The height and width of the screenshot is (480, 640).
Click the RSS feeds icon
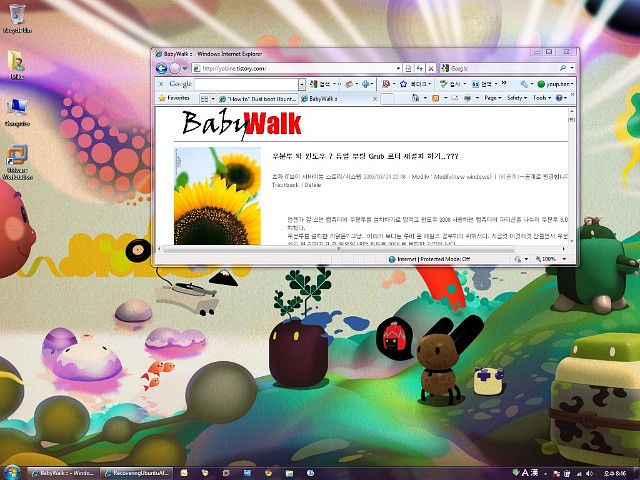(436, 98)
